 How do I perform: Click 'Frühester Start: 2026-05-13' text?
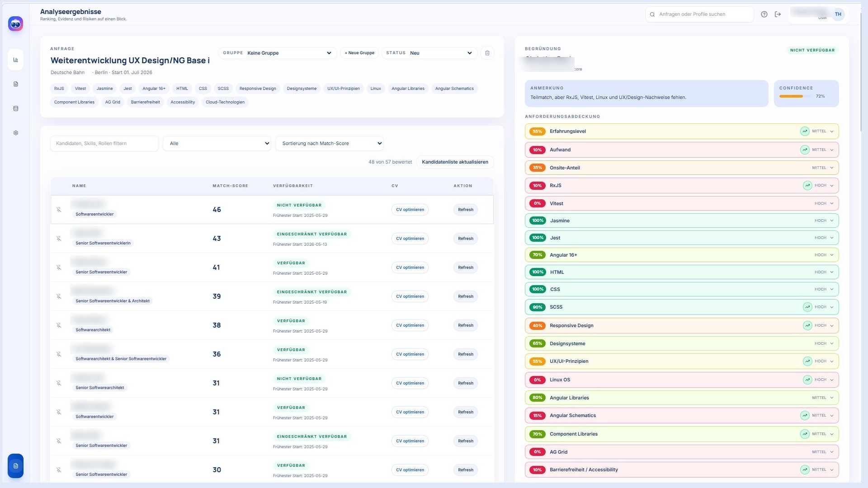(300, 244)
